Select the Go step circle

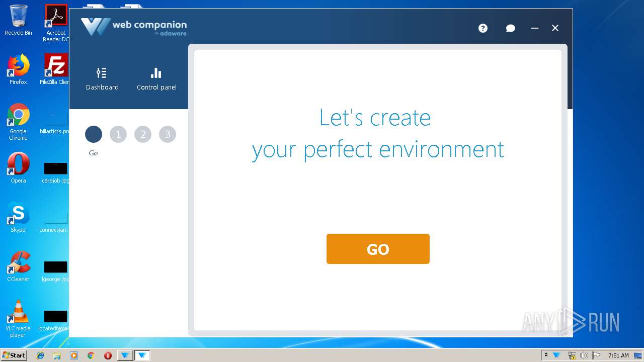94,134
